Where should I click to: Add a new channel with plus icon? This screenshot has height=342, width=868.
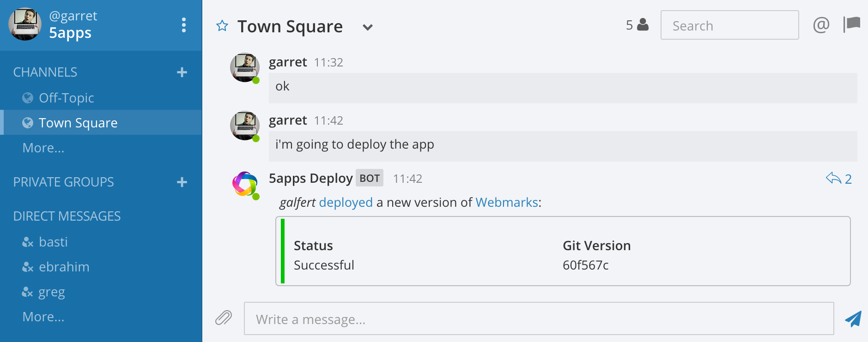182,72
